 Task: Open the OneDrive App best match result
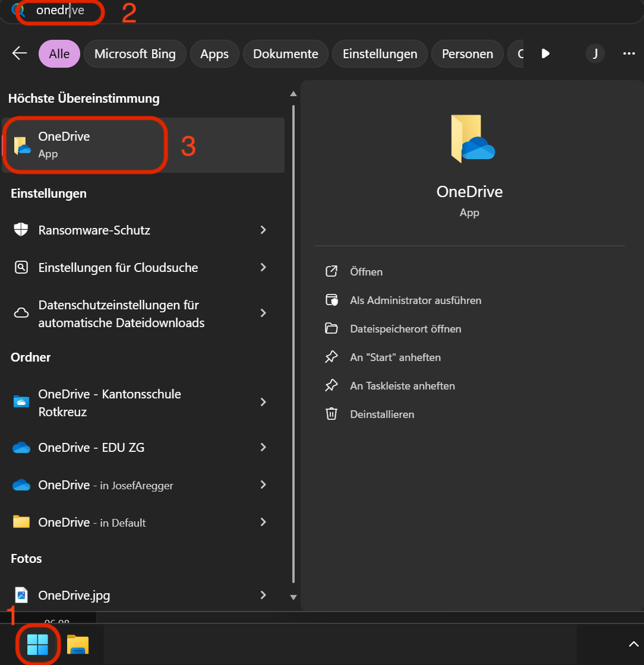coord(143,145)
